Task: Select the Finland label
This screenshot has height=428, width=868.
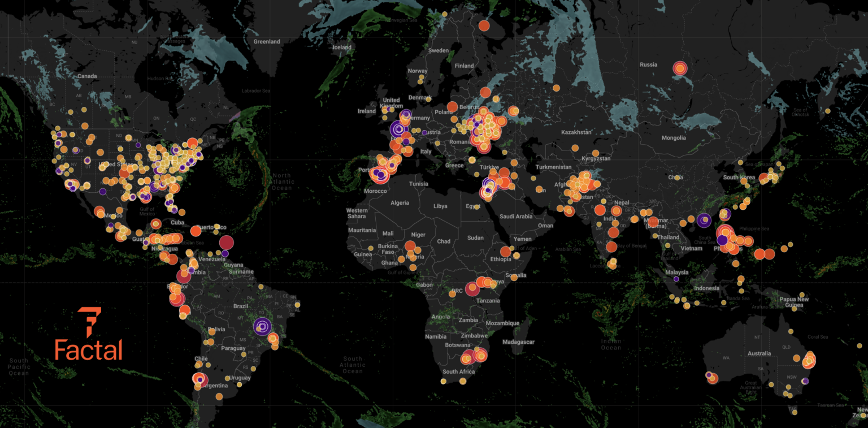Action: click(465, 66)
